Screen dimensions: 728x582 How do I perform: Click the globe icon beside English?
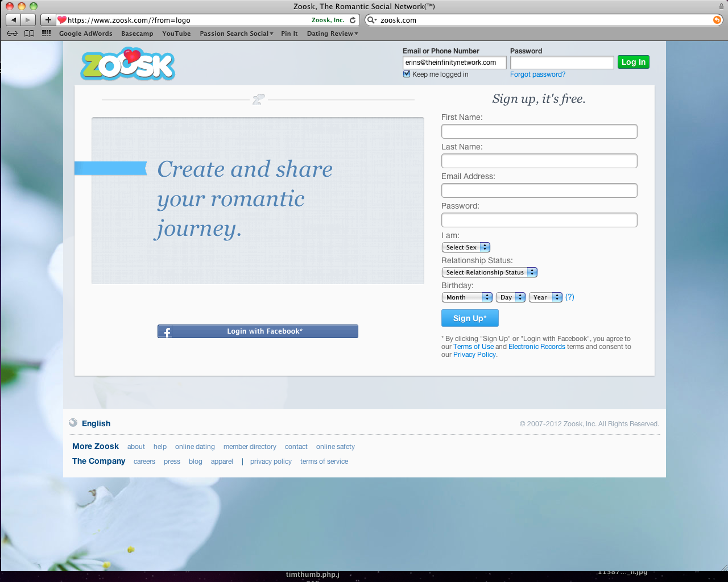pos(73,422)
